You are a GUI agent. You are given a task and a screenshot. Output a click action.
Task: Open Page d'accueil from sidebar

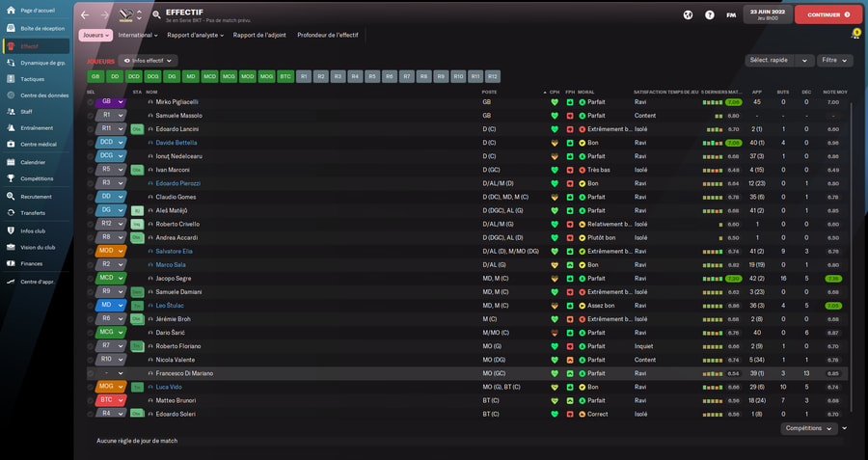tap(36, 11)
